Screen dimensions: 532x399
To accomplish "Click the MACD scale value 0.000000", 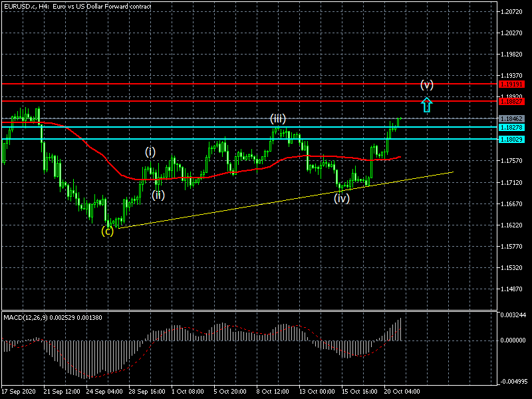I will 513,340.
